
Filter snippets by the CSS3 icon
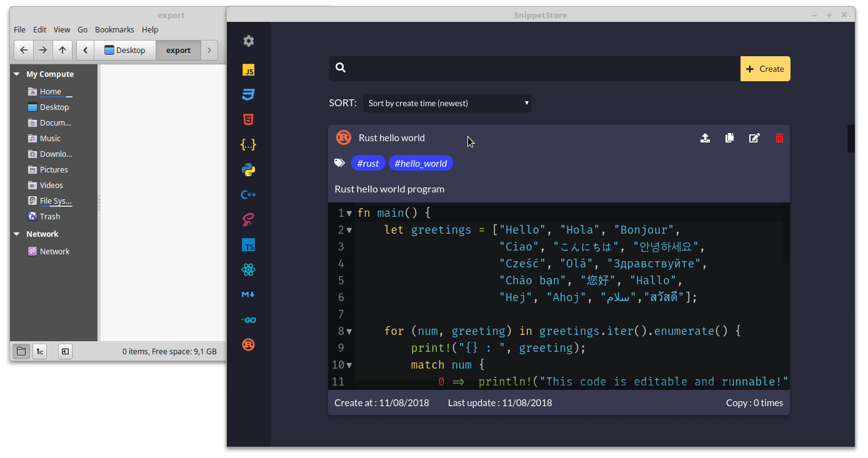pyautogui.click(x=249, y=95)
